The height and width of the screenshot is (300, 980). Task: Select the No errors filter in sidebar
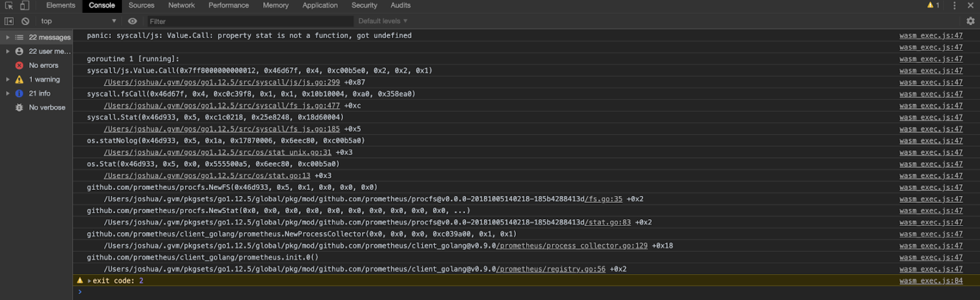43,65
